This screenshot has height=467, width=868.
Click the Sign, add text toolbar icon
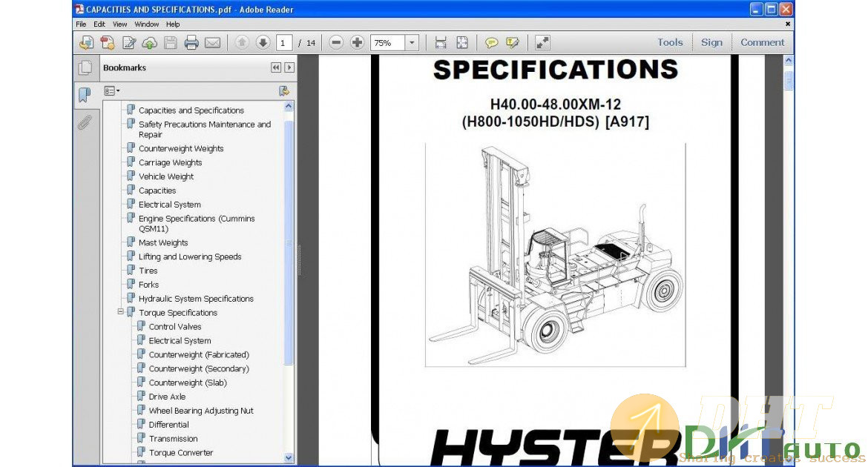[129, 42]
